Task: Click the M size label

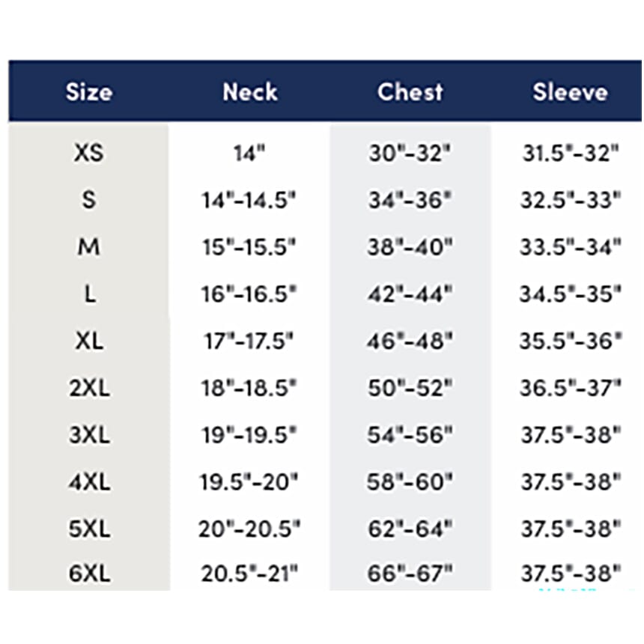Action: 88,247
